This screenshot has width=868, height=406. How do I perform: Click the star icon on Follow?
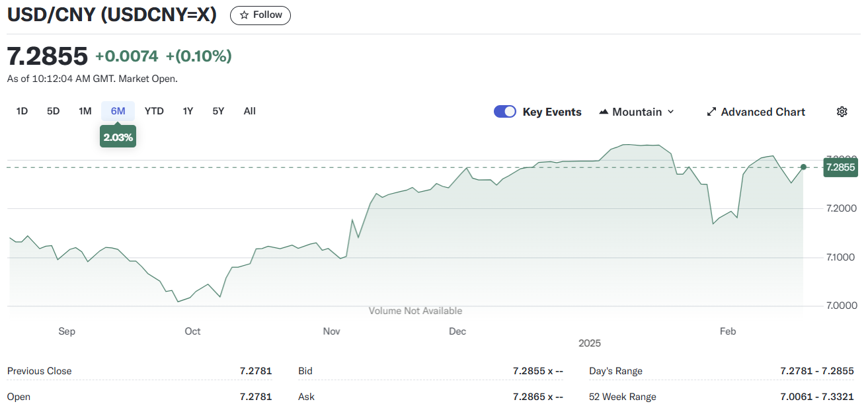[x=244, y=15]
